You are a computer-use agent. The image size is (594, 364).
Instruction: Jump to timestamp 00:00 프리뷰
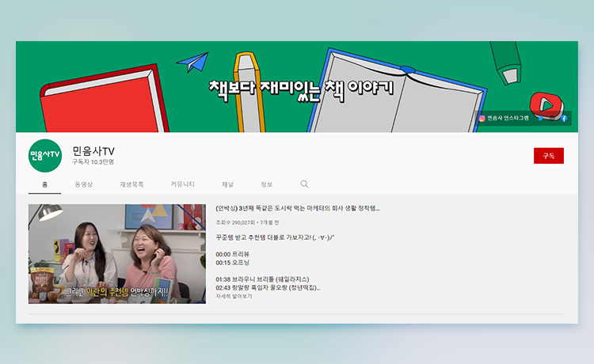click(x=233, y=254)
